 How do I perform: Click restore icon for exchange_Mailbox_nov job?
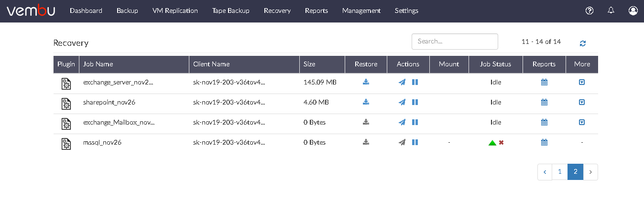(x=366, y=122)
